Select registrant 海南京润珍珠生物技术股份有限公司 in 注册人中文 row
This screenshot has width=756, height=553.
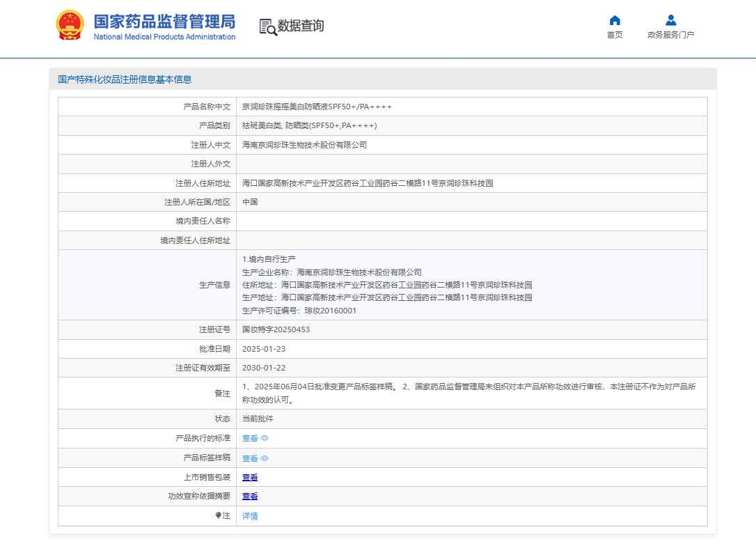click(x=304, y=145)
